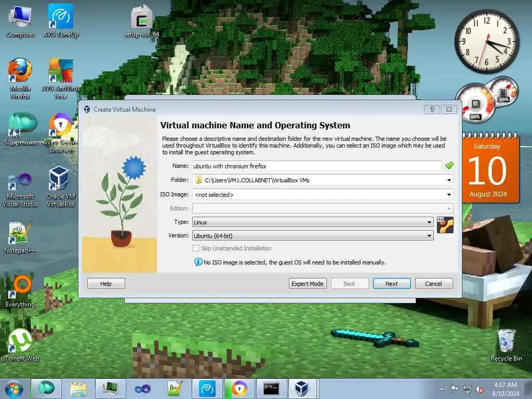Image resolution: width=532 pixels, height=399 pixels.
Task: Select the Microsoft Visual Studio desktop shortcut
Action: [20, 190]
